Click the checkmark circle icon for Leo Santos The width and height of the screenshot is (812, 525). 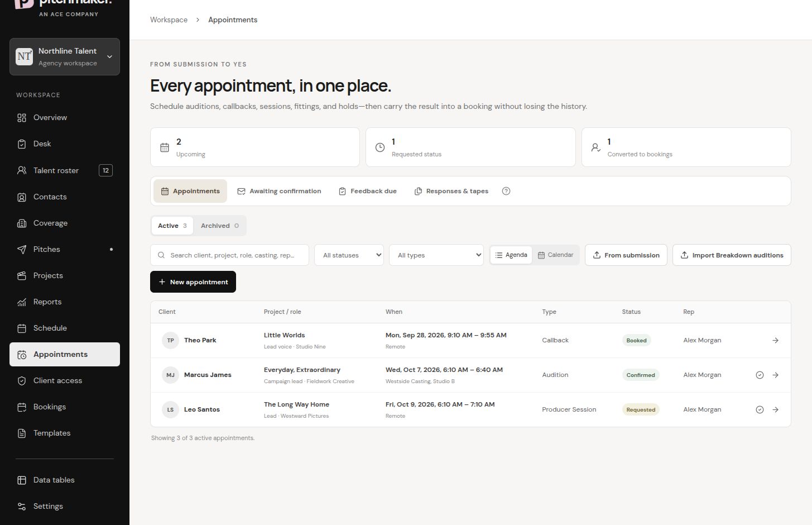[x=760, y=409]
